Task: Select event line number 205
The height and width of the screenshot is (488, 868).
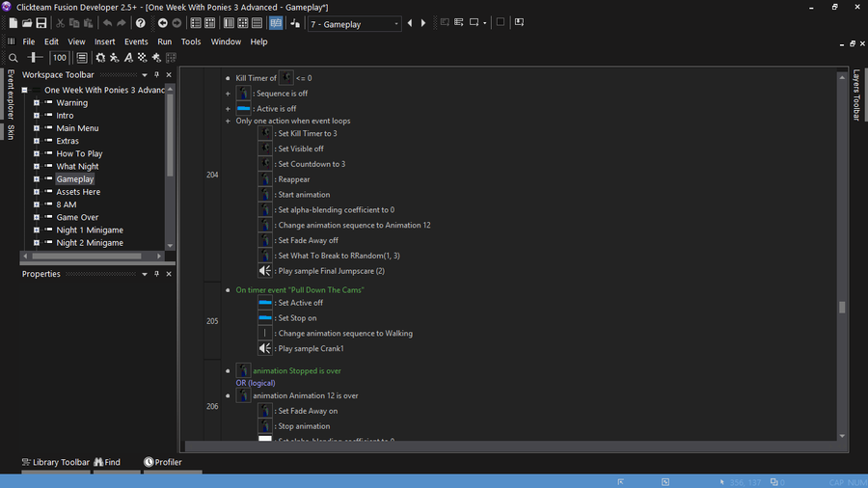Action: 212,321
